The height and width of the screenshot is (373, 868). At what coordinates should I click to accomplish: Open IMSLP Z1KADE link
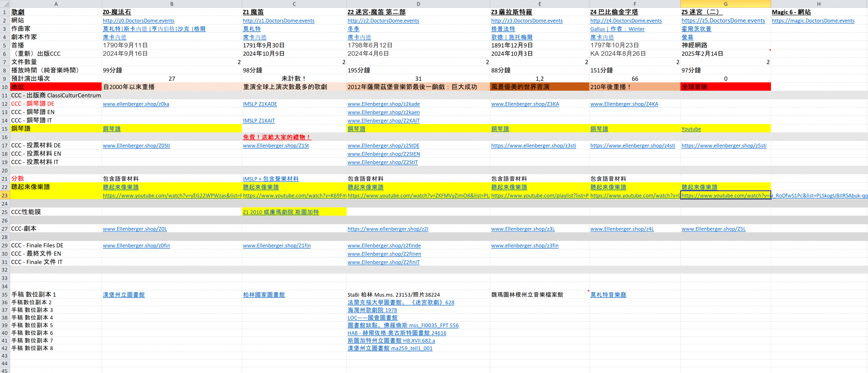[260, 104]
